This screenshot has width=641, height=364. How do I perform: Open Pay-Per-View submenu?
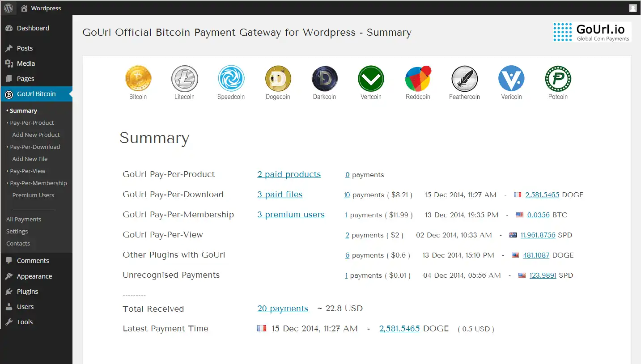pos(28,171)
